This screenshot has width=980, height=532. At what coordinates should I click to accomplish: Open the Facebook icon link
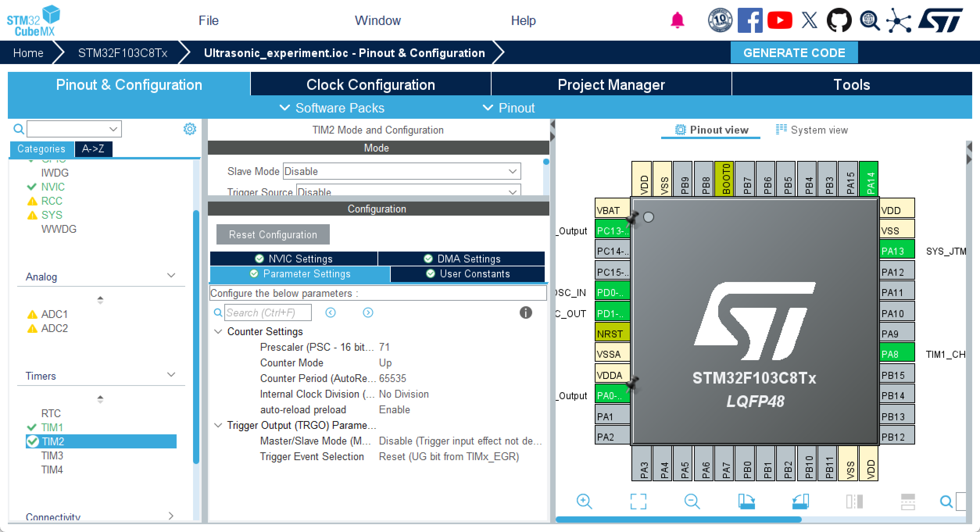tap(750, 20)
